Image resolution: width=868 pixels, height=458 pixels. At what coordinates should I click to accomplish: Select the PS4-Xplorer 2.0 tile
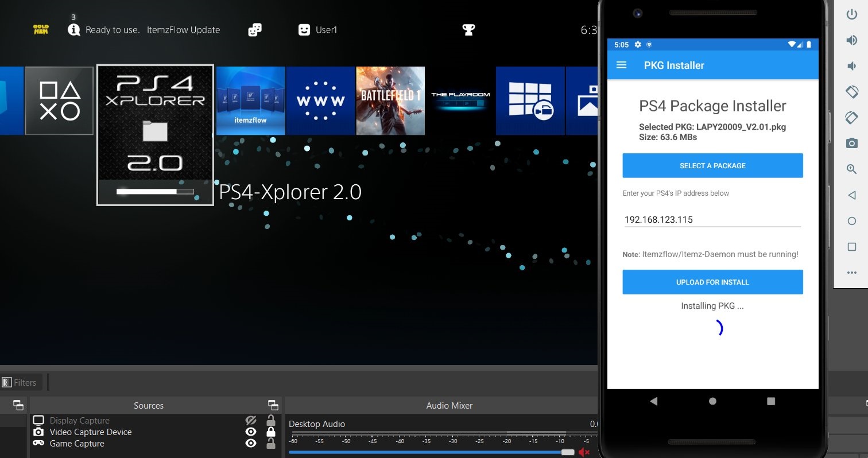155,135
